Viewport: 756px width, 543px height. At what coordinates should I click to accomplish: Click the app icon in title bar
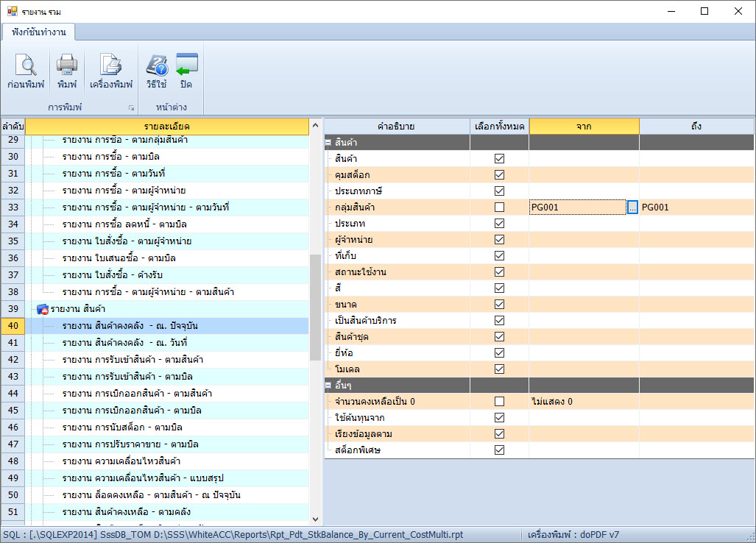click(12, 11)
